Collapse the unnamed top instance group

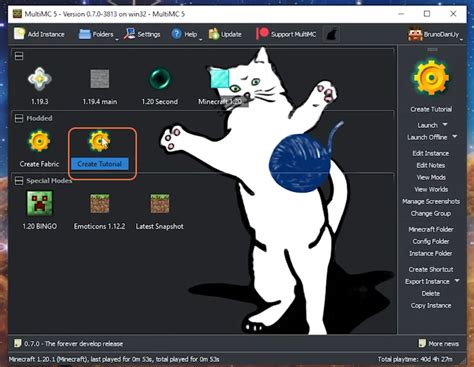(x=19, y=56)
